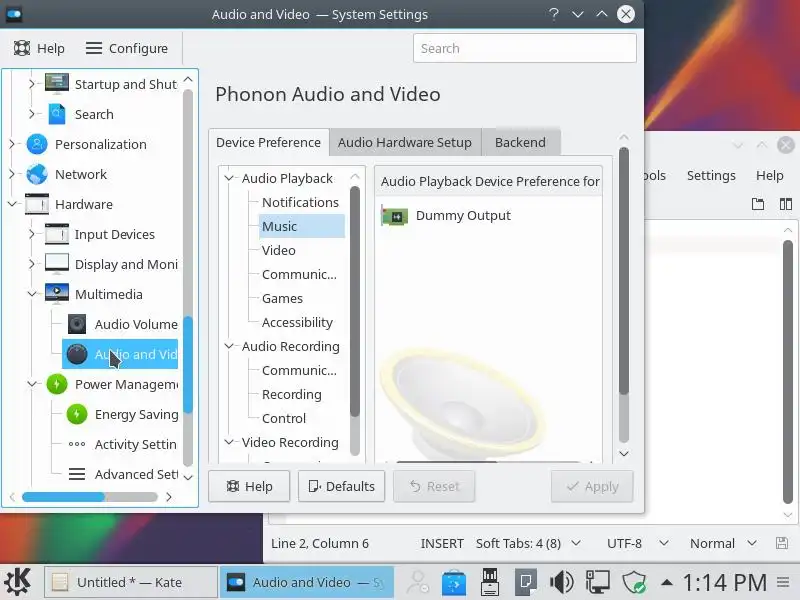This screenshot has width=800, height=600.
Task: Select the Search category icon in sidebar
Action: (x=57, y=114)
